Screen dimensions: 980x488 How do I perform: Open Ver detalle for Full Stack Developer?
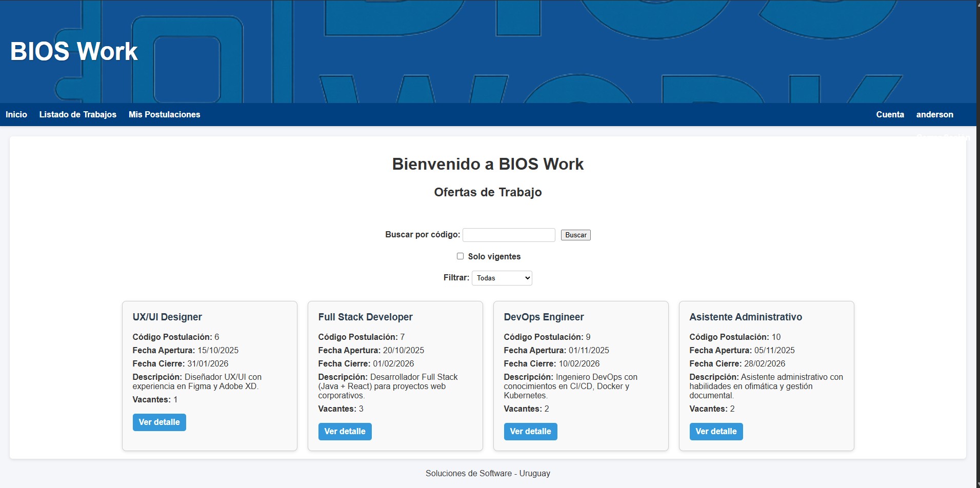coord(345,431)
